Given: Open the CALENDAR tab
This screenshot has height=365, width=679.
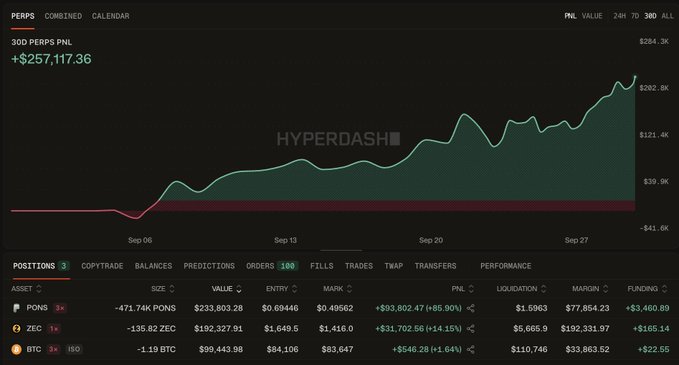Looking at the screenshot, I should (110, 16).
